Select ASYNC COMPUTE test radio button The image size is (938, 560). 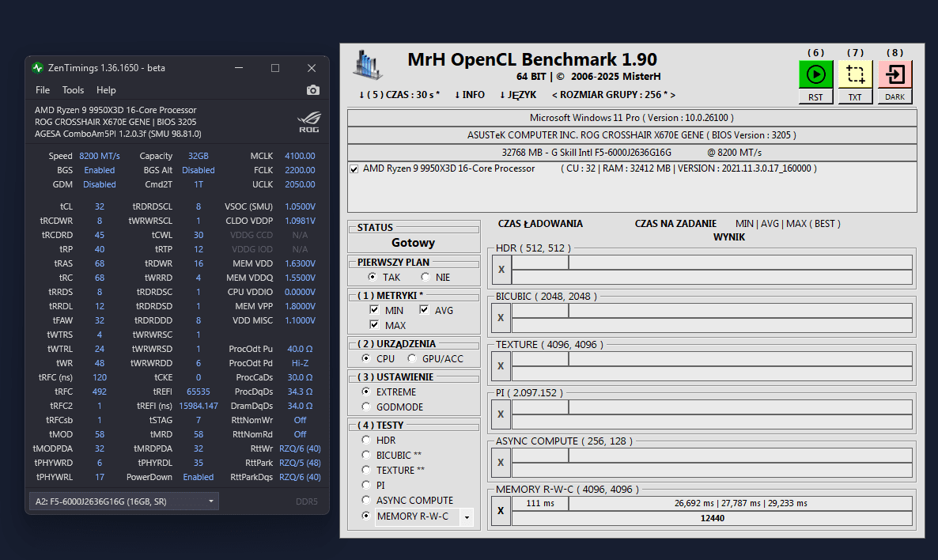pos(366,500)
